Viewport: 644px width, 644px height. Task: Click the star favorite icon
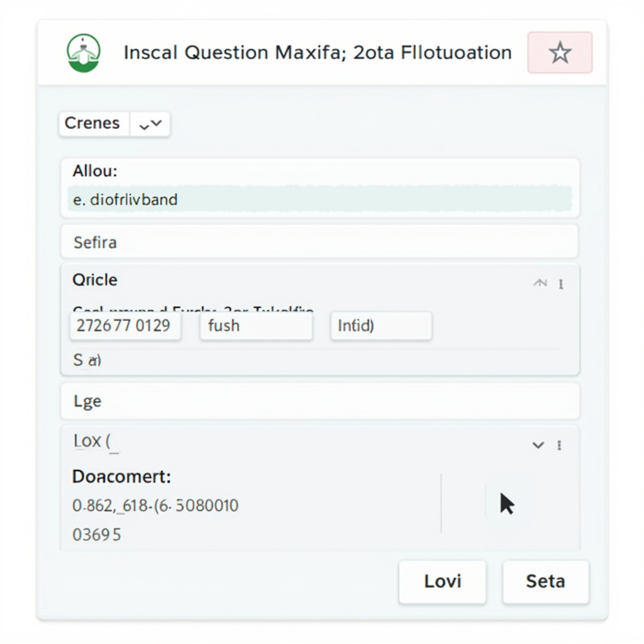point(560,53)
